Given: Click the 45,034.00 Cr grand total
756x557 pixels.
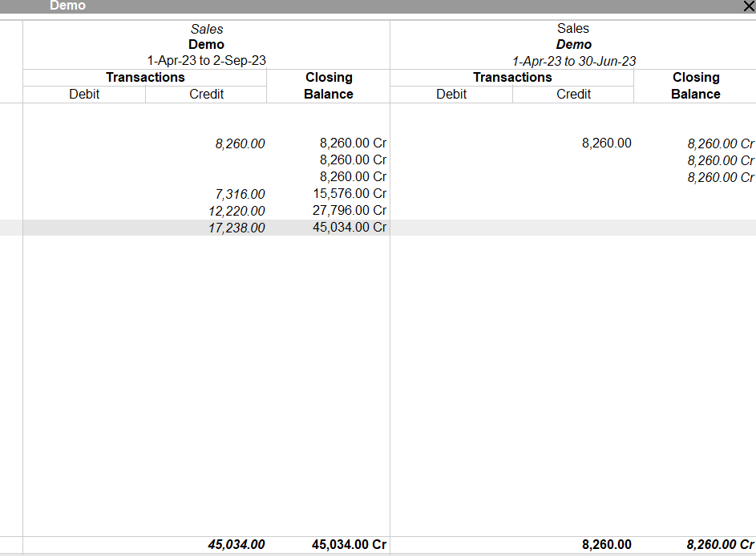Looking at the screenshot, I should coord(350,544).
